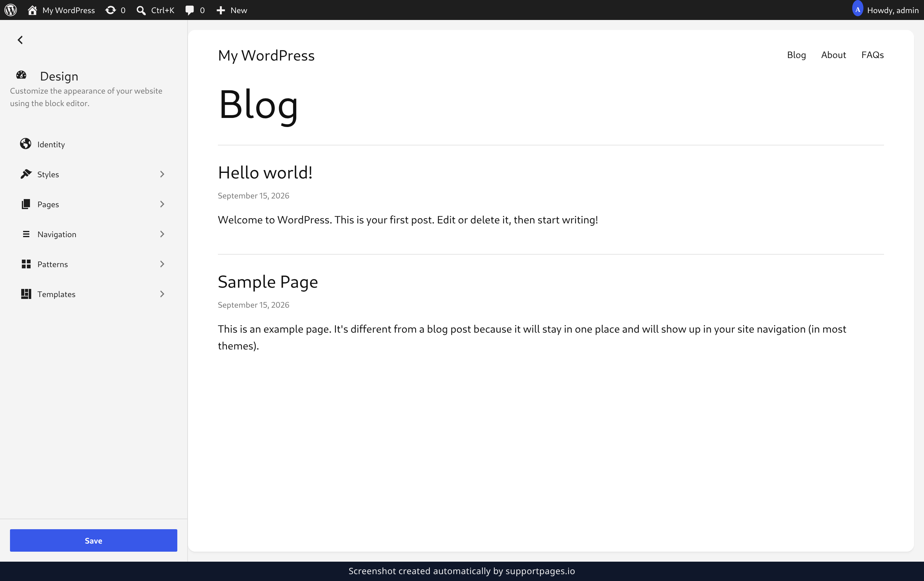924x581 pixels.
Task: Click the Navigation list icon
Action: [26, 234]
